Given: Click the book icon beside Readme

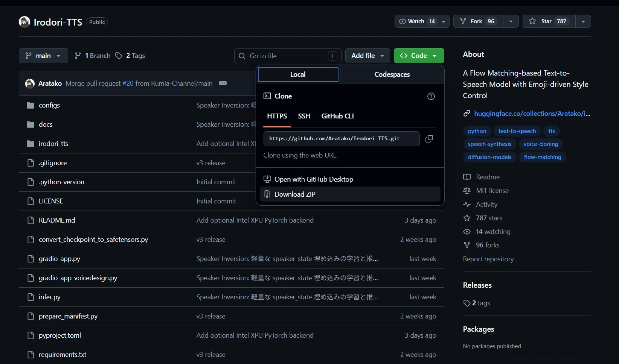Looking at the screenshot, I should [x=467, y=177].
